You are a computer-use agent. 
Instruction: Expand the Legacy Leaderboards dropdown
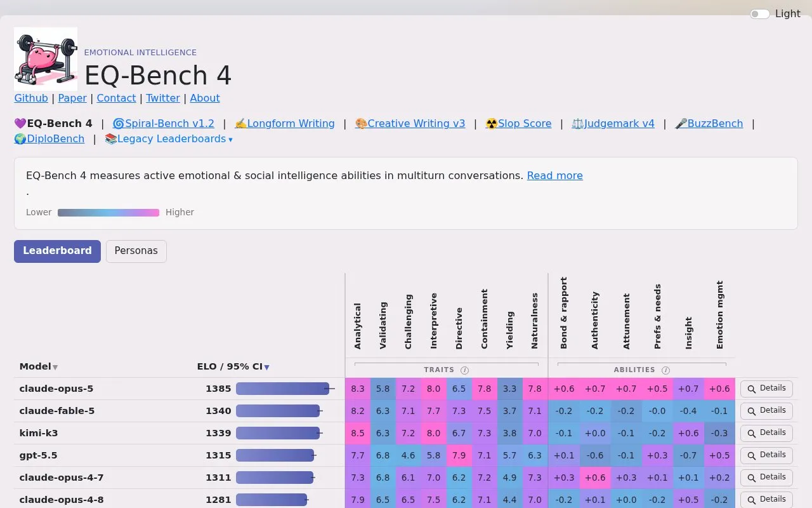pyautogui.click(x=169, y=139)
